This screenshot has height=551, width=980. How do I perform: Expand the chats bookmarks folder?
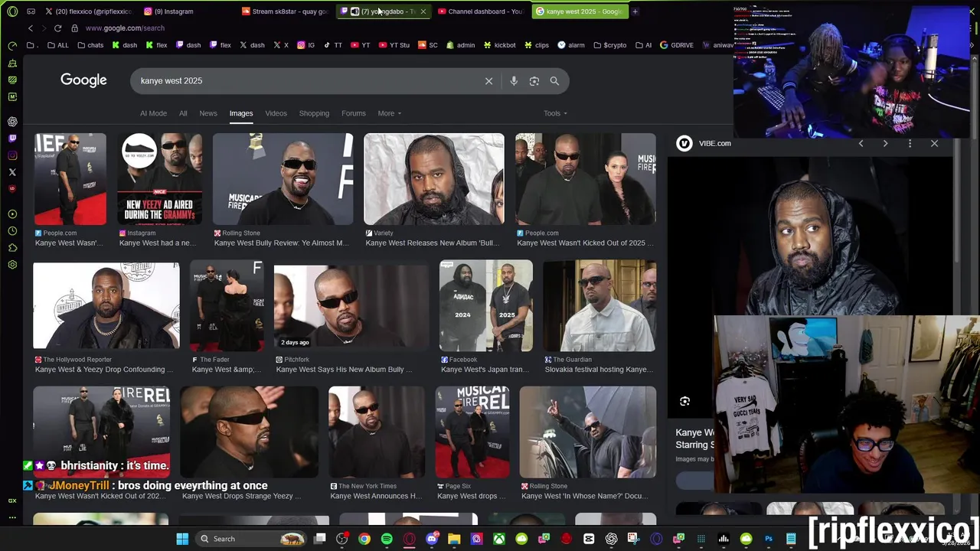click(90, 45)
